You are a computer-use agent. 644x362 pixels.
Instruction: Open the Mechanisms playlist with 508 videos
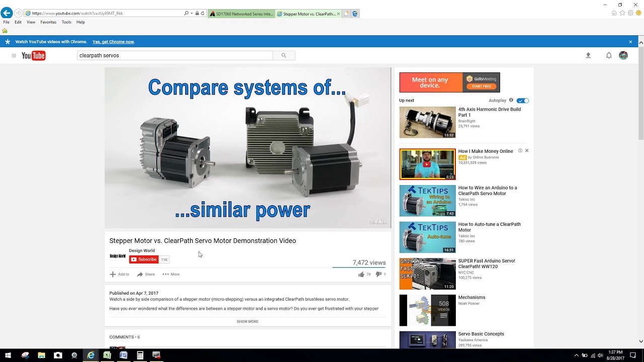(428, 310)
